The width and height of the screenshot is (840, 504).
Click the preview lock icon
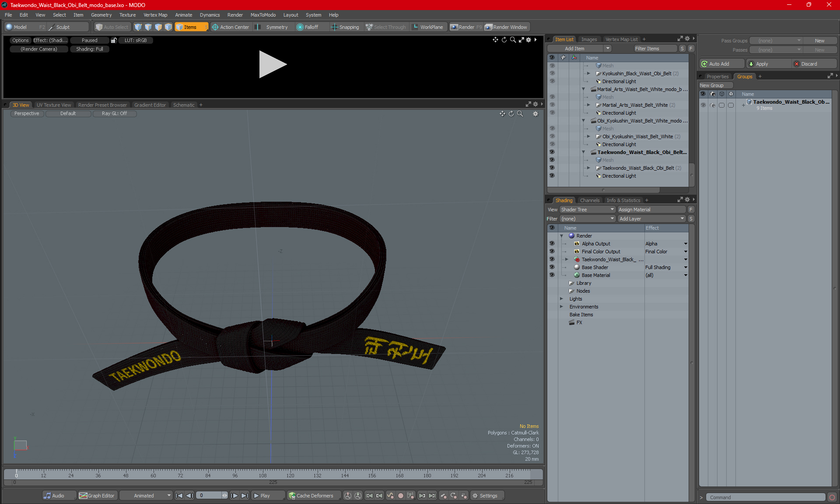[x=114, y=40]
